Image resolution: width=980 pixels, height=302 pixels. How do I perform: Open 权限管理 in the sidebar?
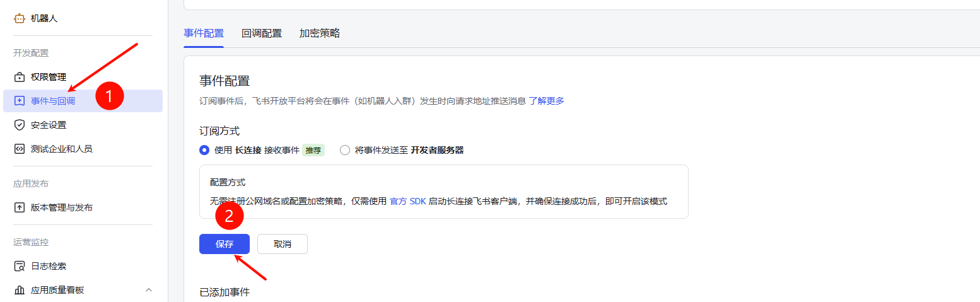(83, 77)
